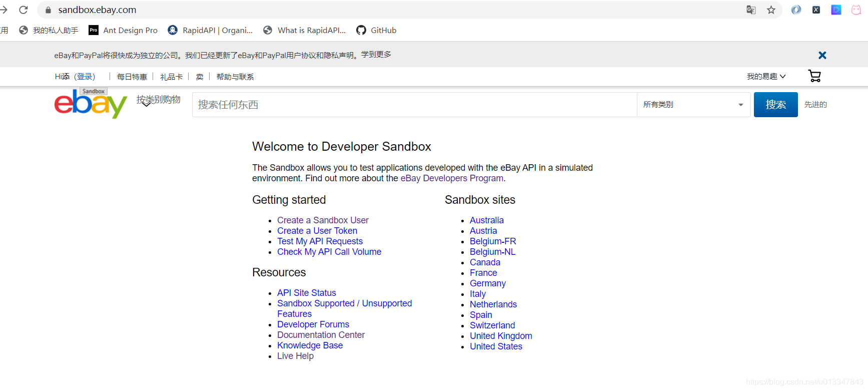868x391 pixels.
Task: Select Belgium-FR sandbox site
Action: [493, 241]
